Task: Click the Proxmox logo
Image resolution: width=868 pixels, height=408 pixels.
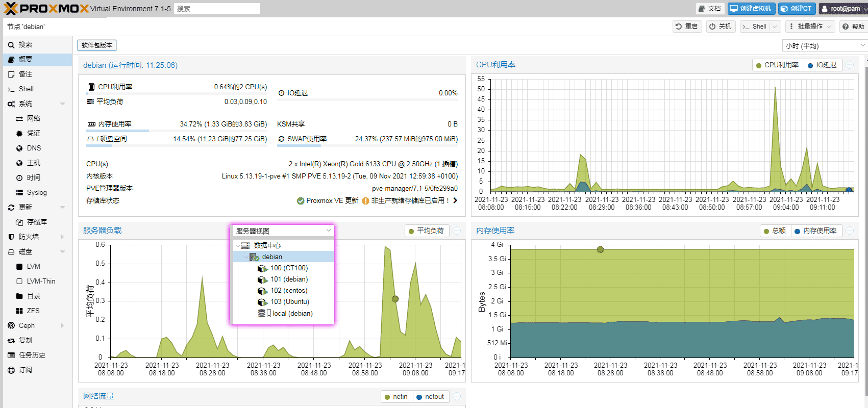Action: click(x=46, y=8)
